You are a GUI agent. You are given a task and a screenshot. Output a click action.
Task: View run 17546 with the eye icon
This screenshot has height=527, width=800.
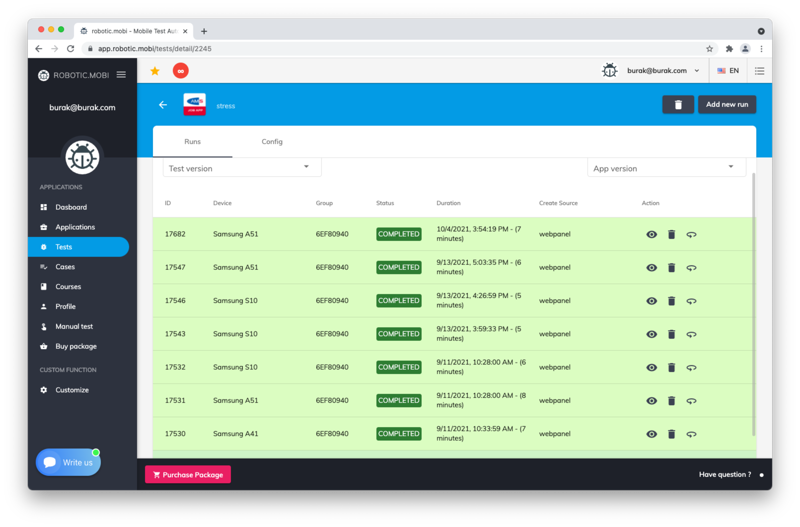(651, 301)
